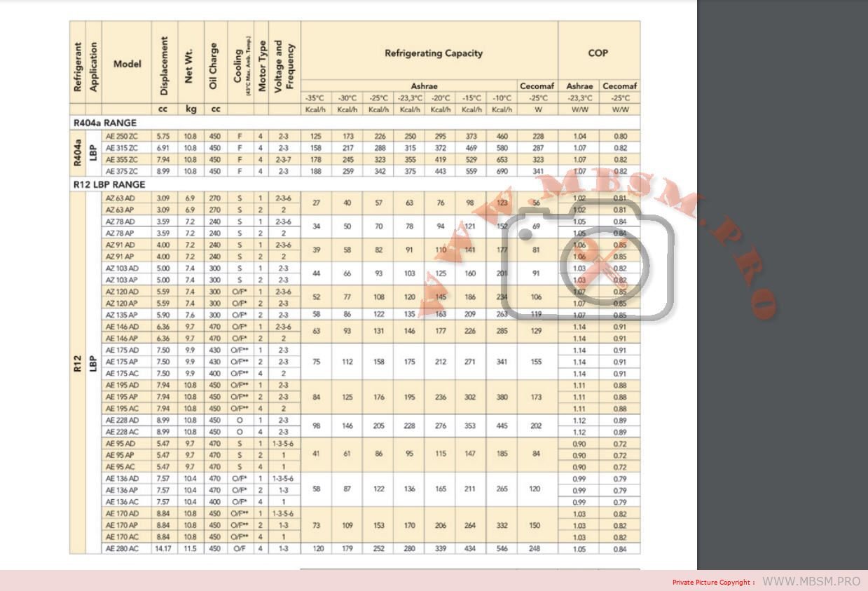This screenshot has height=591, width=868.
Task: Click the Displacement column header
Action: pos(164,65)
